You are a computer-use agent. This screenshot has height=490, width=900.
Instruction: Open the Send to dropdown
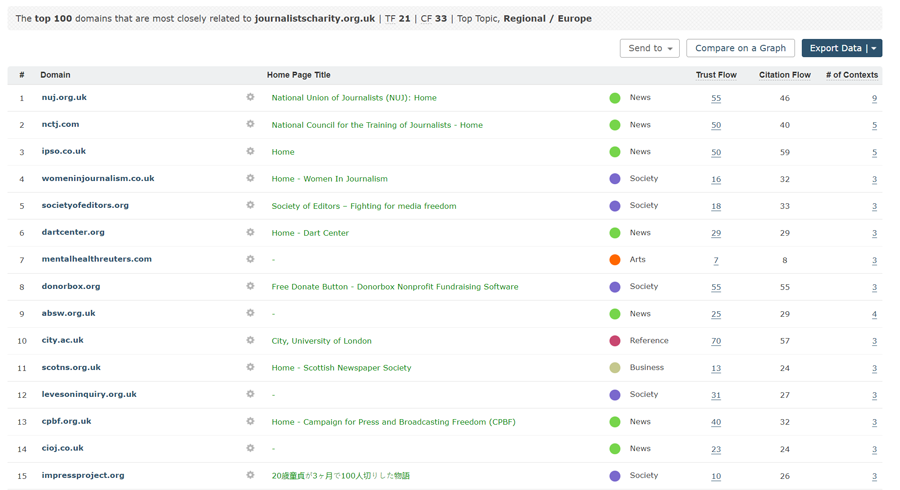[649, 48]
